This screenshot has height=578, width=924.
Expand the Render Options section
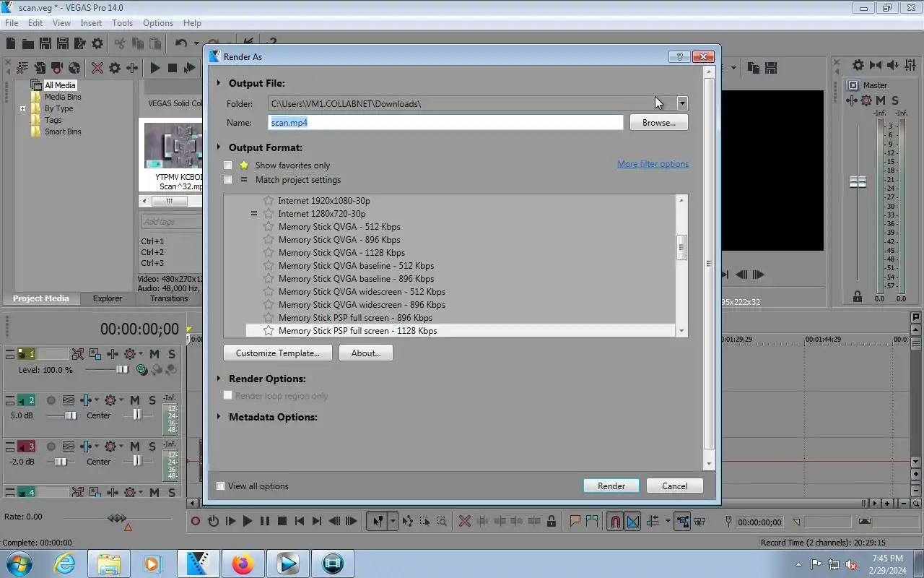219,379
